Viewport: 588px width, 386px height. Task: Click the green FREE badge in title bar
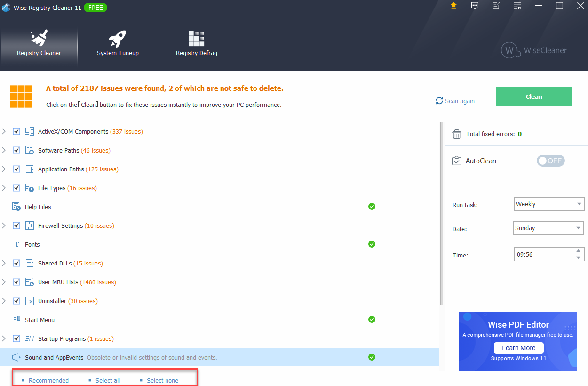(x=95, y=8)
